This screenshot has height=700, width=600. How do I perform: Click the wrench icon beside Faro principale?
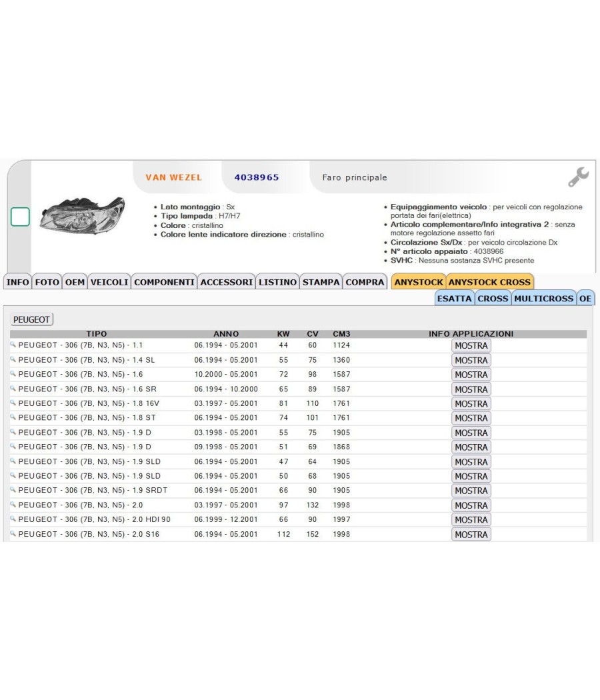point(578,177)
